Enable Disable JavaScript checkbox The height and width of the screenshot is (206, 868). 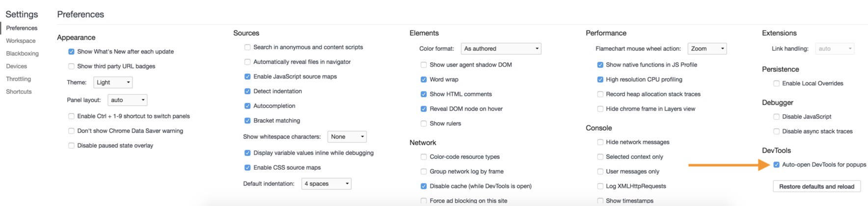pos(776,117)
